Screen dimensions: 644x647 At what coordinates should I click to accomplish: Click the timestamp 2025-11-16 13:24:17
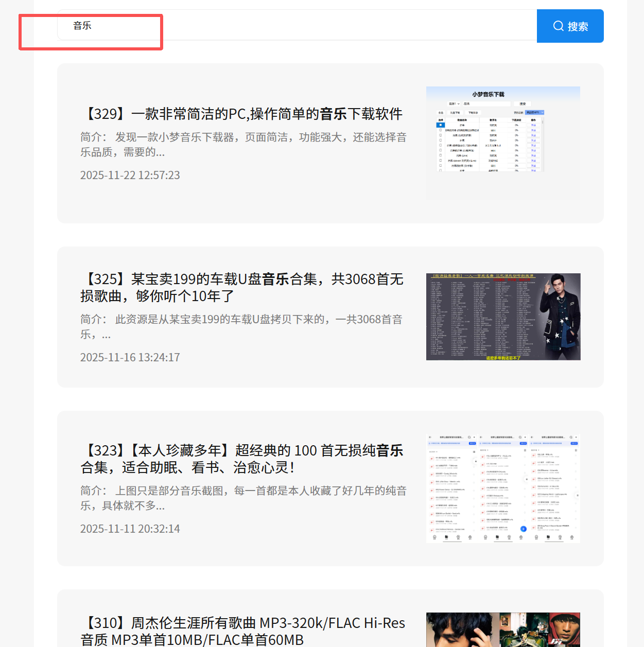tap(130, 358)
